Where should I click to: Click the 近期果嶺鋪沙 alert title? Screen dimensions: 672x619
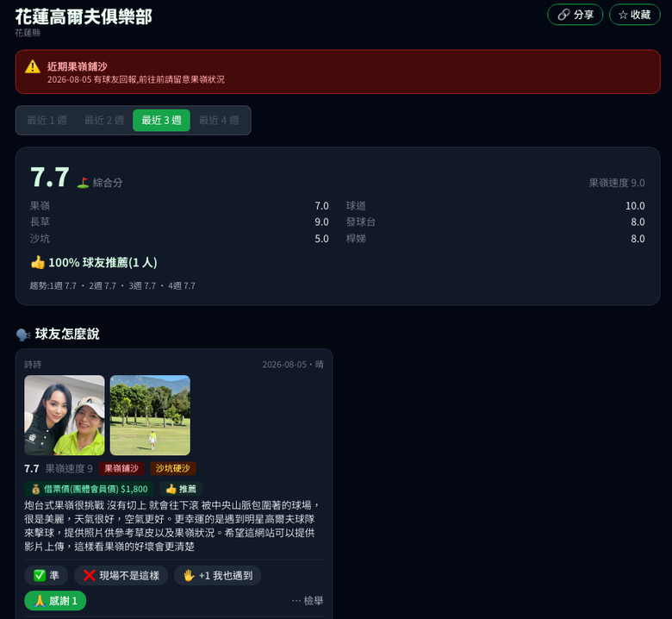tap(78, 66)
